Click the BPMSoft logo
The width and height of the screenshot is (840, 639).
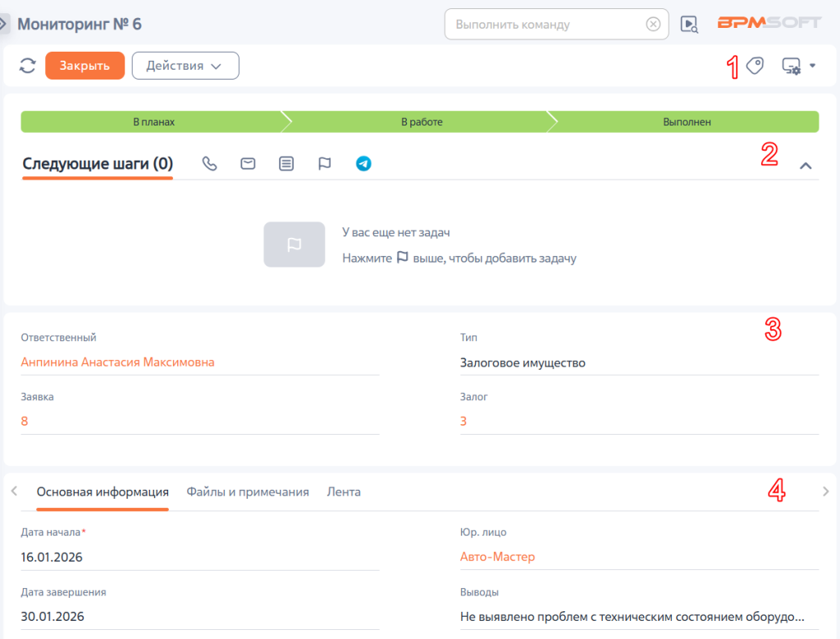pyautogui.click(x=769, y=23)
